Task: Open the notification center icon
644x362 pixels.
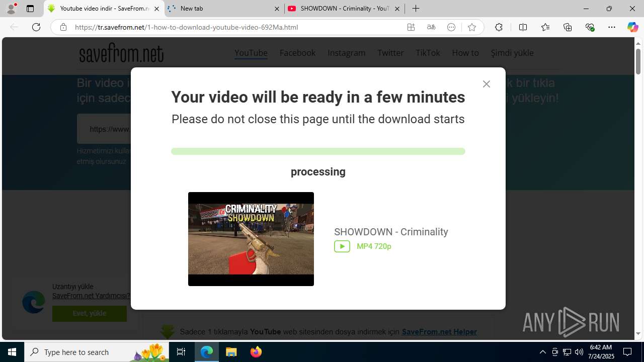Action: point(627,352)
